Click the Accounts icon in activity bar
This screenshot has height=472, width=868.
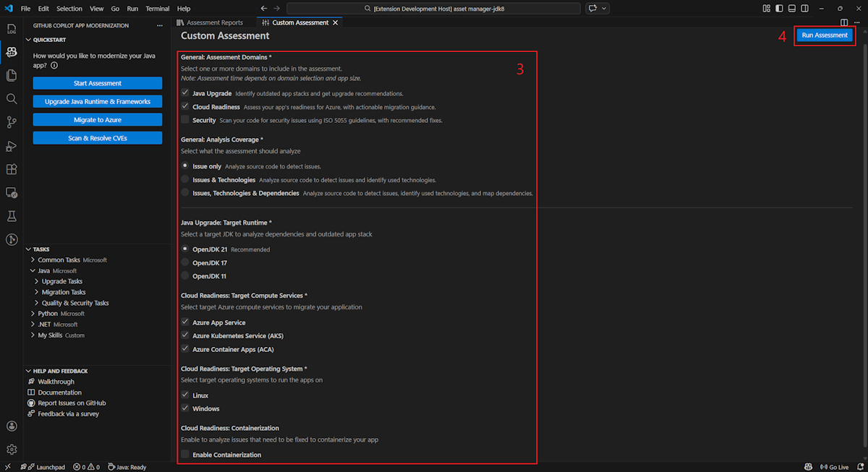11,426
